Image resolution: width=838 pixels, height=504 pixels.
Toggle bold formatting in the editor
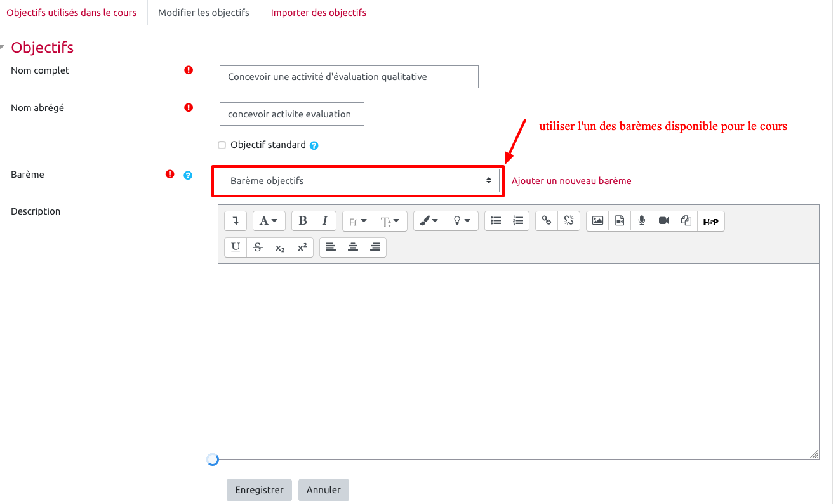coord(303,221)
